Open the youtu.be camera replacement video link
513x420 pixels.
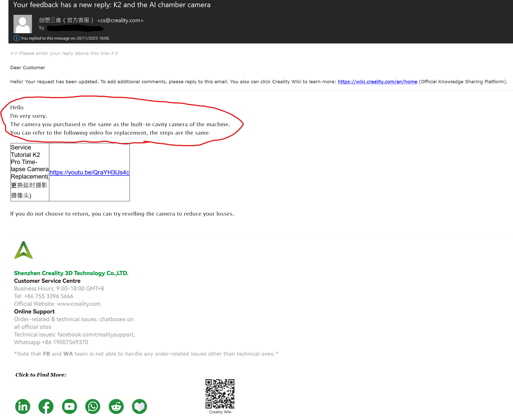(89, 172)
